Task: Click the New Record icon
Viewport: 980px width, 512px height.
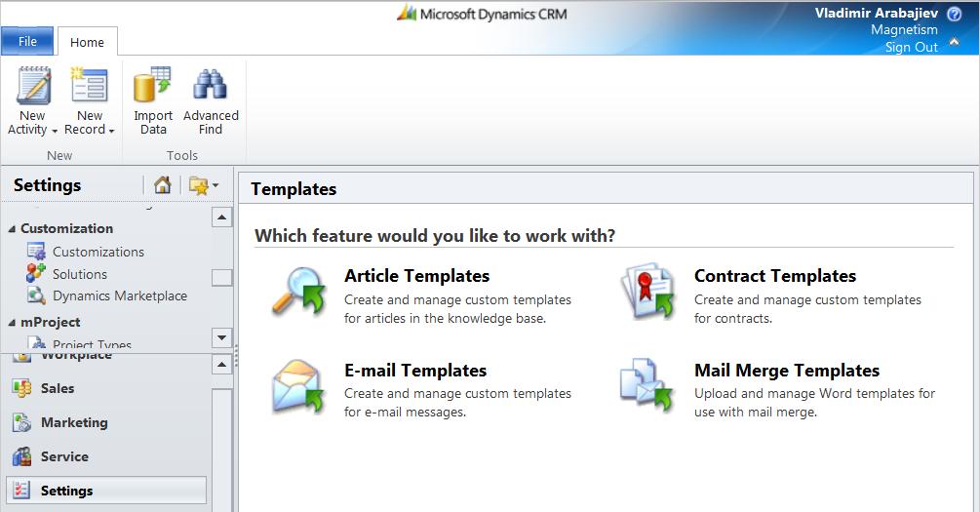Action: click(89, 85)
